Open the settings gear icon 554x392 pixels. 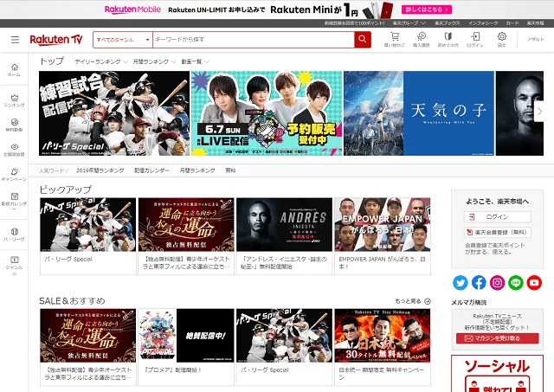[502, 39]
